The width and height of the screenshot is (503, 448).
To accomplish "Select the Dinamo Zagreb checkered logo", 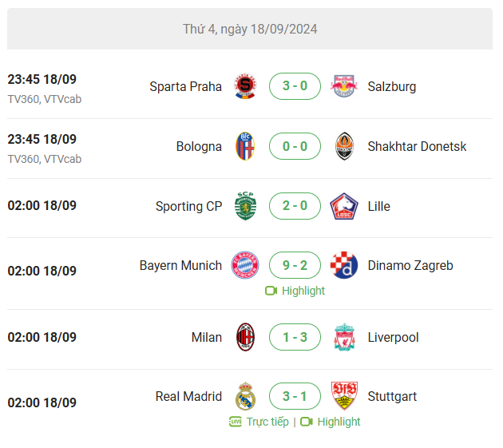I will click(x=344, y=265).
